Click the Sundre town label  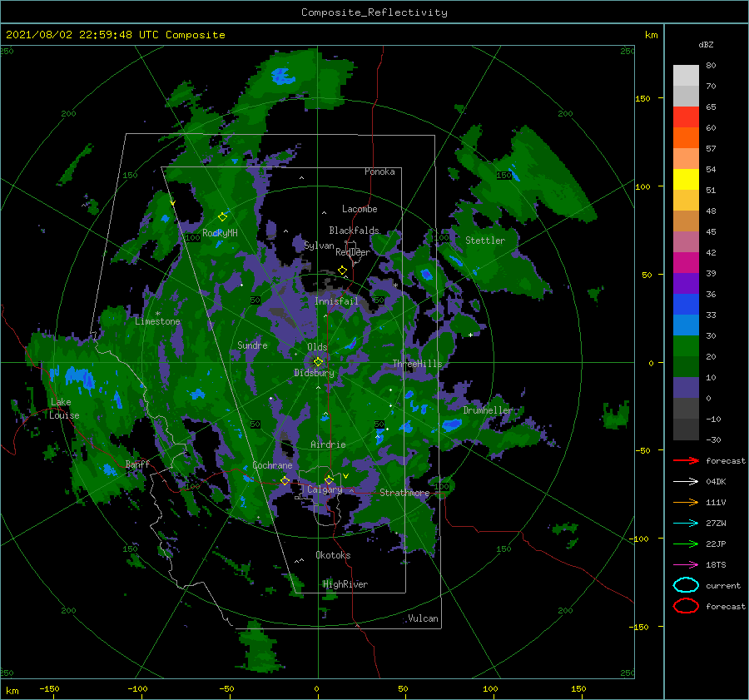[x=252, y=345]
